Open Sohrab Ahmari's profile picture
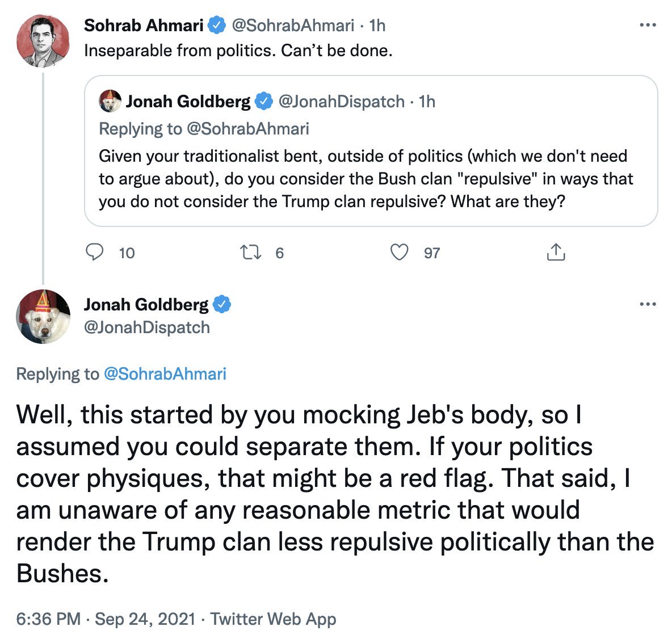Viewport: 672px width, 639px height. coord(43,41)
